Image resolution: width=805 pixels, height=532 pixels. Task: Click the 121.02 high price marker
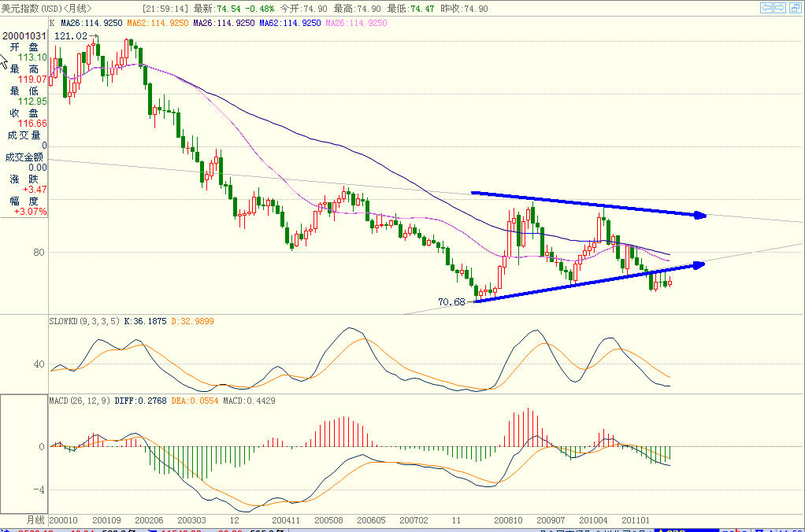point(71,36)
